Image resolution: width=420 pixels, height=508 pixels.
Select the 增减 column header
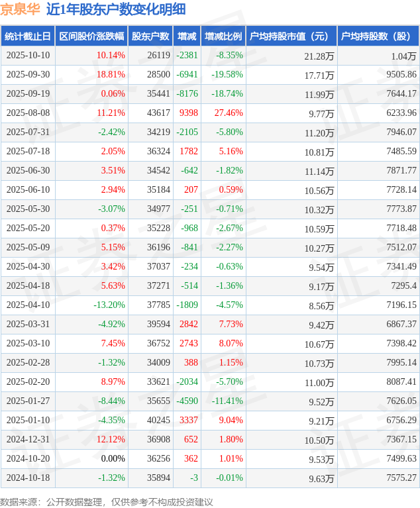187,36
